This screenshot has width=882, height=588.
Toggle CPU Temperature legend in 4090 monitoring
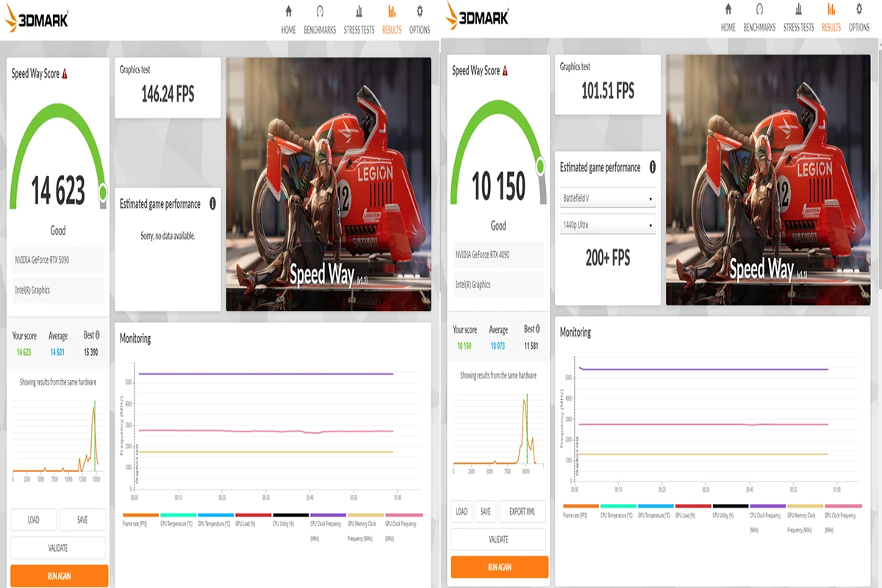[x=618, y=512]
